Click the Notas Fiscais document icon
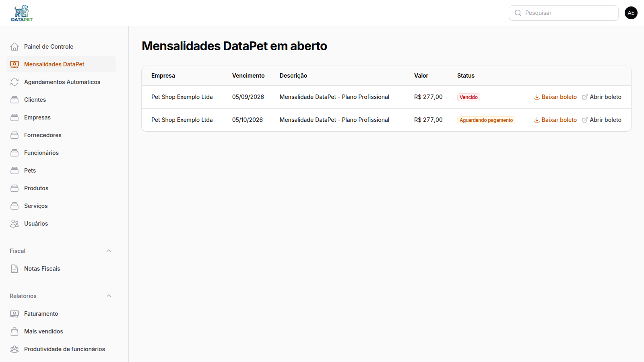This screenshot has width=644, height=362. click(x=14, y=269)
